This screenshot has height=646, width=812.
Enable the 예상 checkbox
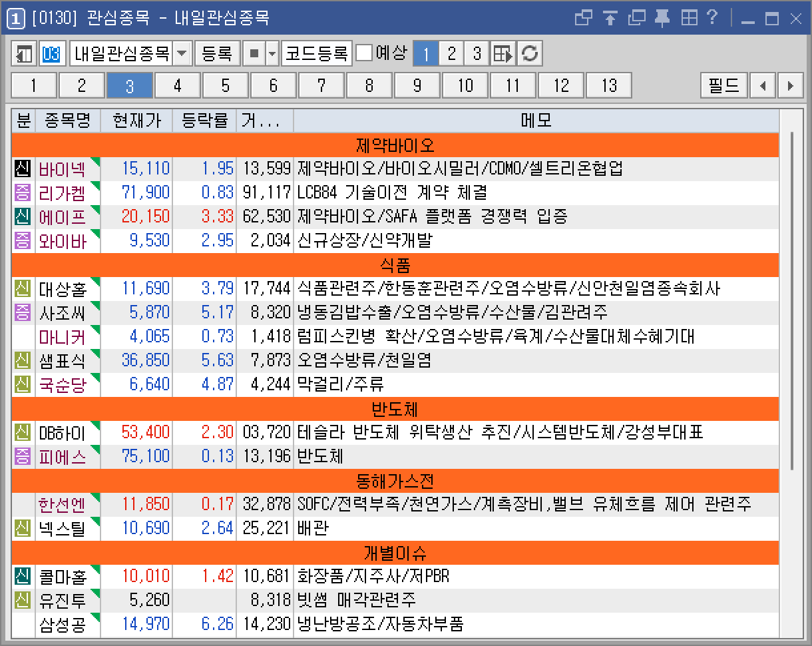[x=363, y=53]
